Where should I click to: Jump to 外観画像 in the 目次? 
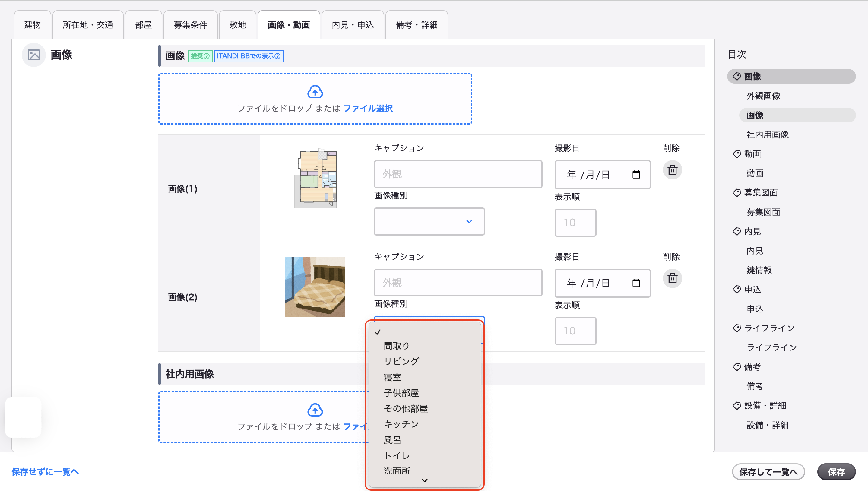(763, 96)
